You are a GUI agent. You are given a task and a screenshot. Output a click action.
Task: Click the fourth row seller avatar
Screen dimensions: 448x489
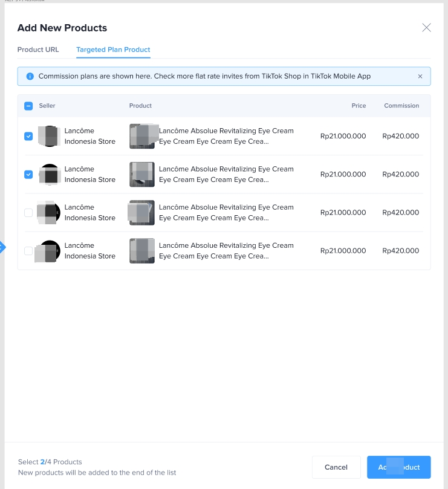tap(49, 251)
